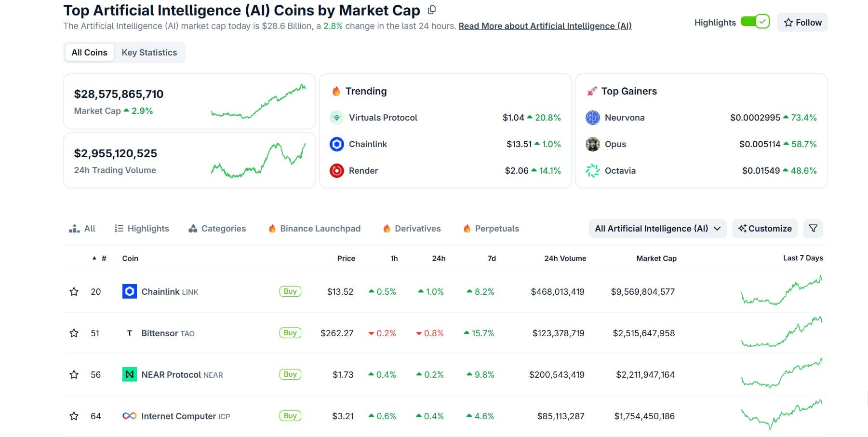868x437 pixels.
Task: Select the Virtuals Protocol icon
Action: [337, 117]
